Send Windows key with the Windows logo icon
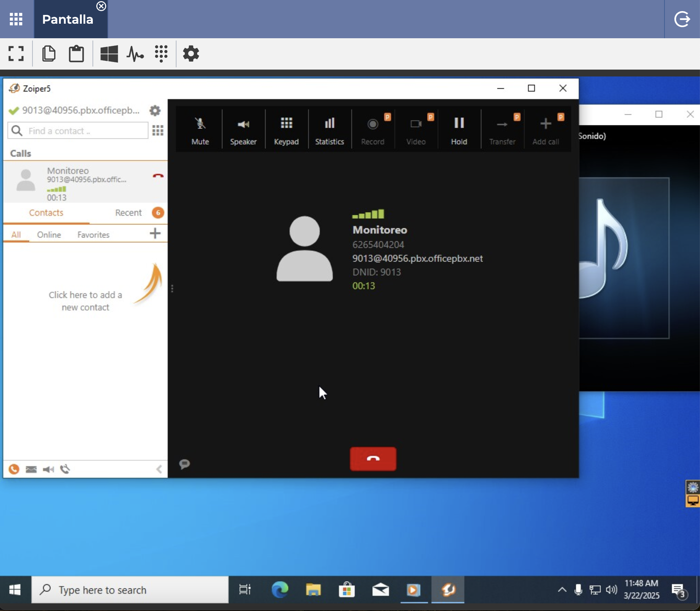Screen dimensions: 700x611 click(109, 54)
